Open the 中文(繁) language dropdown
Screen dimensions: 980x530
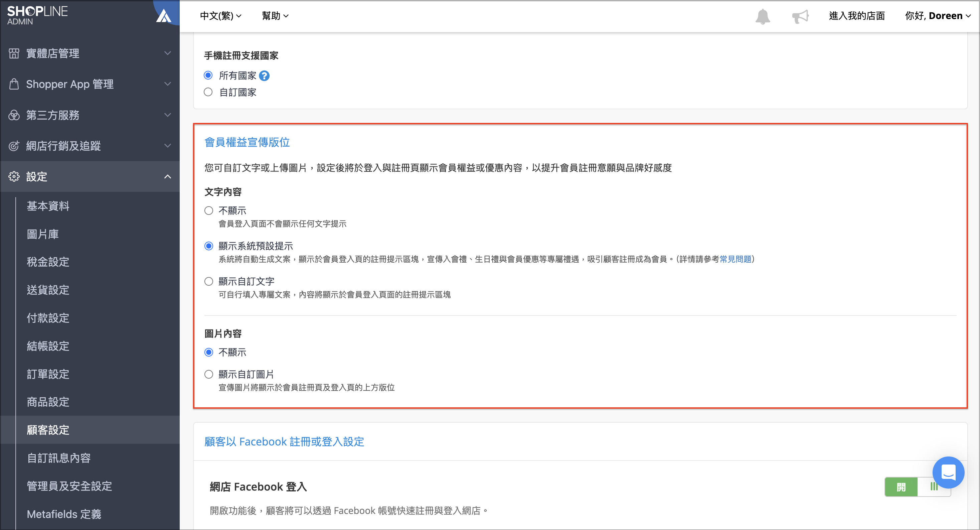[x=221, y=16]
